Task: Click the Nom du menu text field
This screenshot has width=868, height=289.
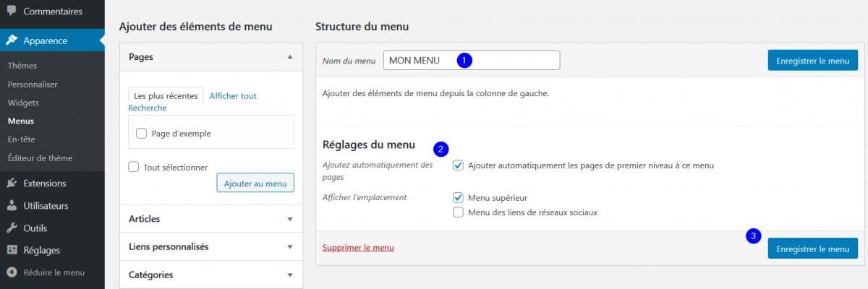Action: point(471,61)
